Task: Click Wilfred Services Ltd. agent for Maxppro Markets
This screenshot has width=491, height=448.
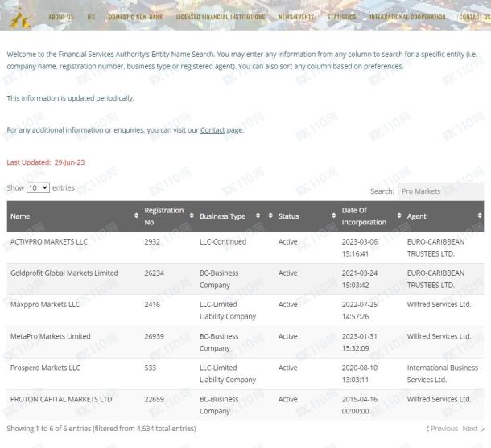Action: pos(439,305)
